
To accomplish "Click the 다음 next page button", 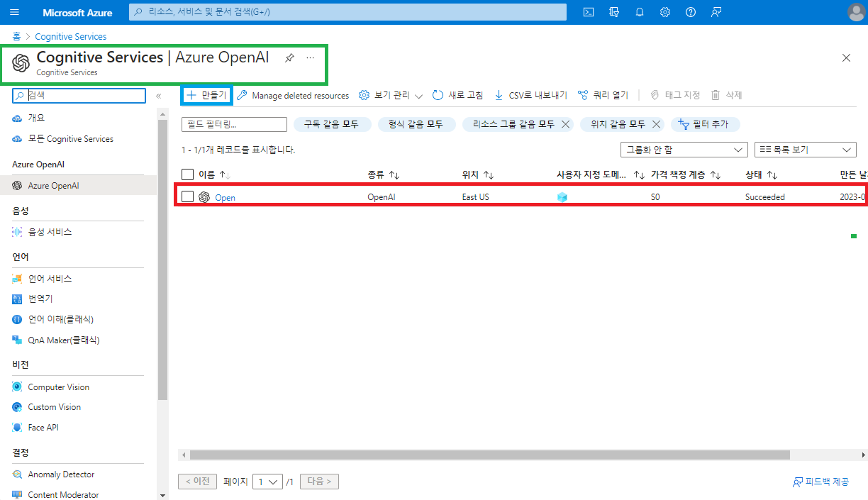I will coord(319,482).
